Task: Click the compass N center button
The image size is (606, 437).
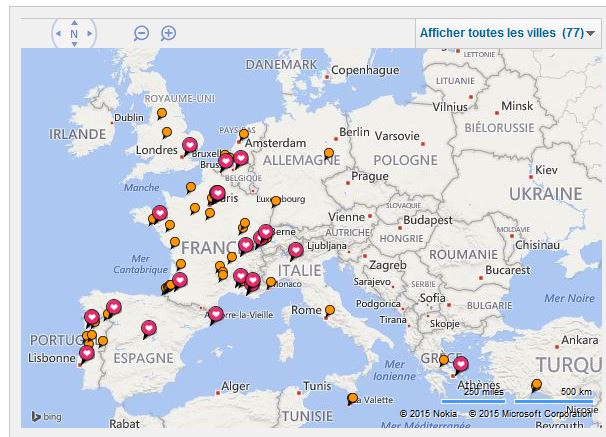Action: [x=74, y=34]
